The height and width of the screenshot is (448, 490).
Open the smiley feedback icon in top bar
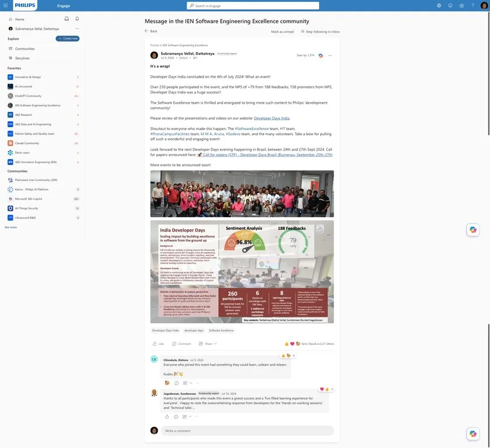tap(450, 5)
